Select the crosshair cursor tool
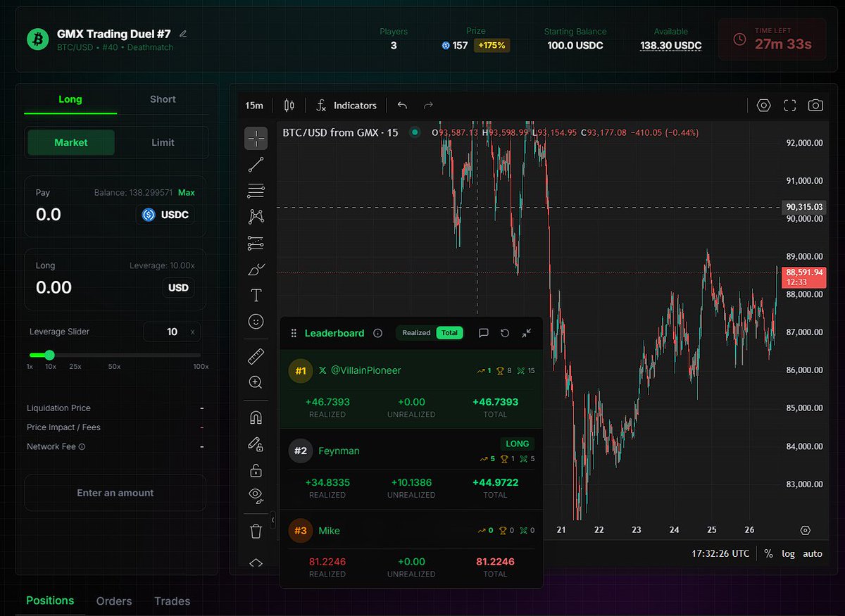The height and width of the screenshot is (616, 845). pos(256,138)
